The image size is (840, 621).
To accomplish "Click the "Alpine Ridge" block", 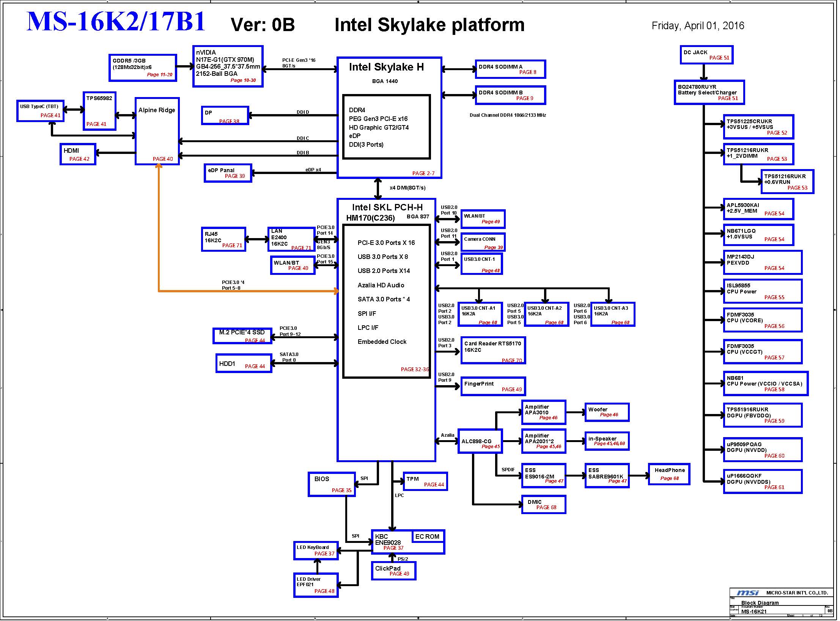I will 157,131.
